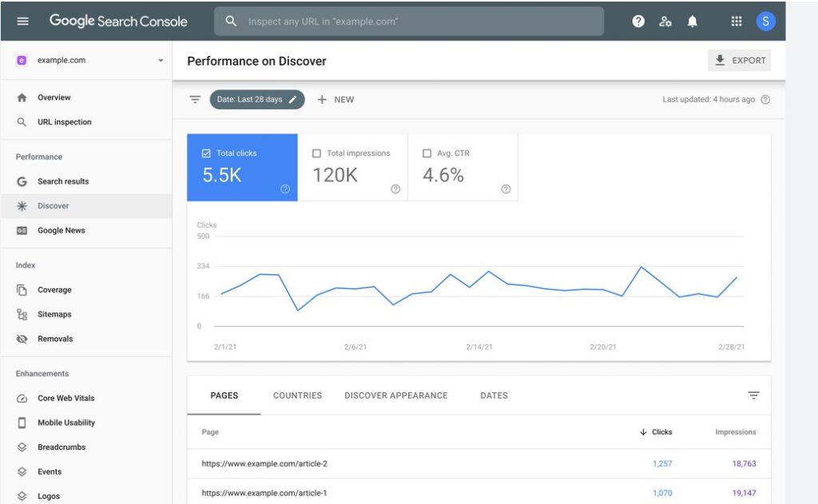Click the Page column header
Image resolution: width=818 pixels, height=504 pixels.
click(x=210, y=433)
